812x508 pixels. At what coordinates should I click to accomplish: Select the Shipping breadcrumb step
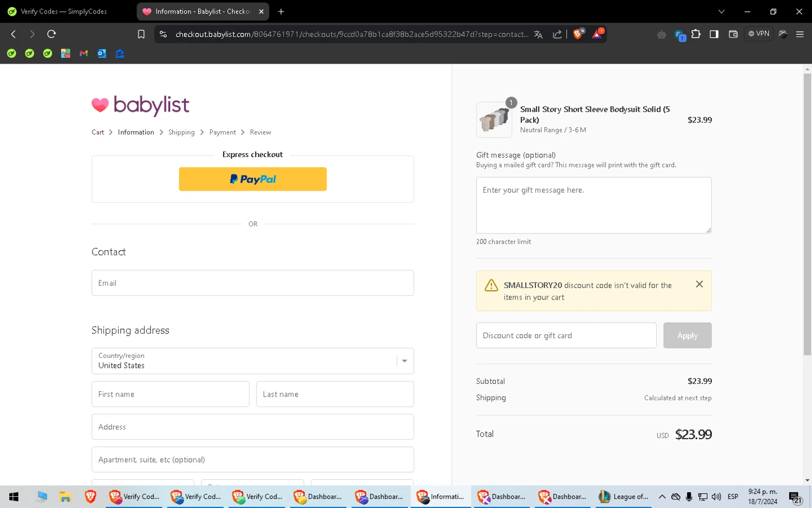tap(181, 132)
